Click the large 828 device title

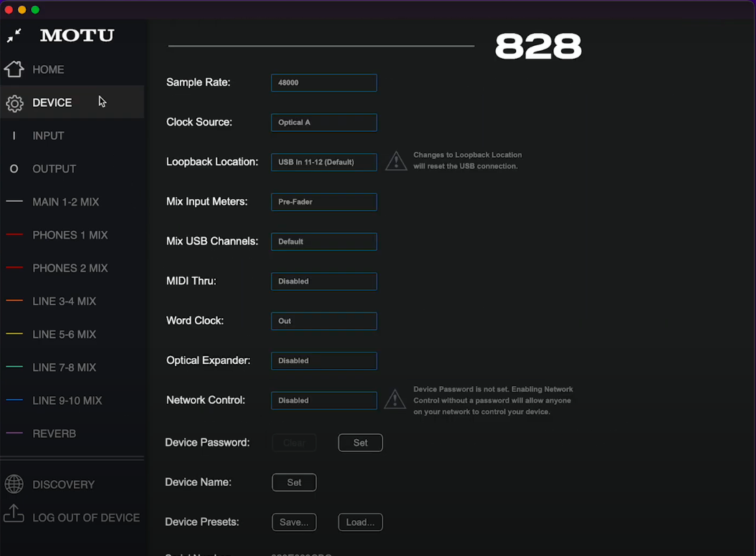tap(539, 47)
